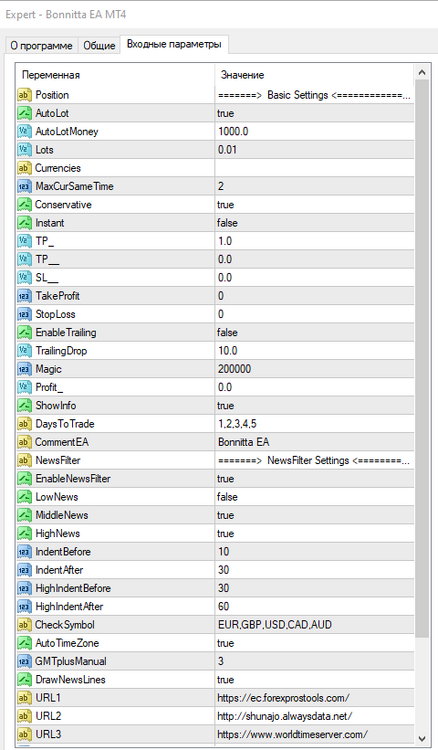Click the integer icon beside IndentBefore

click(24, 551)
